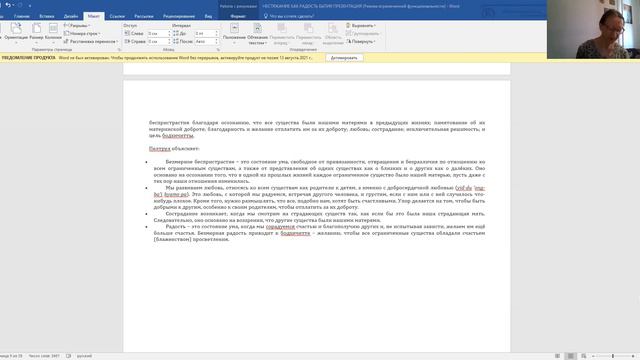Switch to the Design (Дизайн) tab

[x=71, y=16]
